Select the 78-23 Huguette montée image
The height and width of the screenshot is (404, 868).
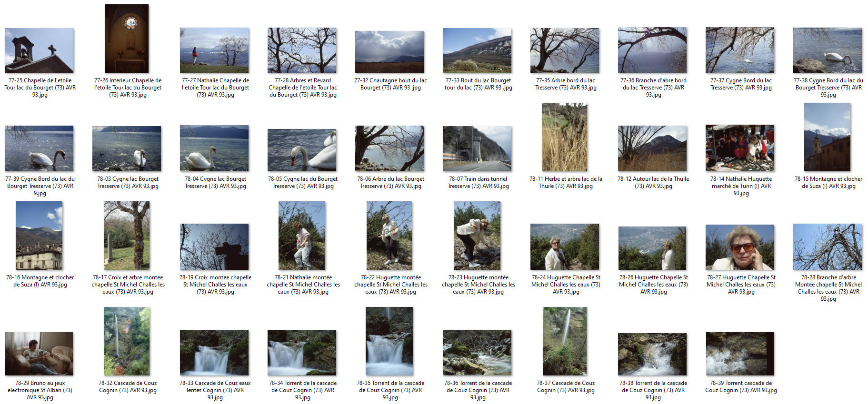click(x=477, y=236)
